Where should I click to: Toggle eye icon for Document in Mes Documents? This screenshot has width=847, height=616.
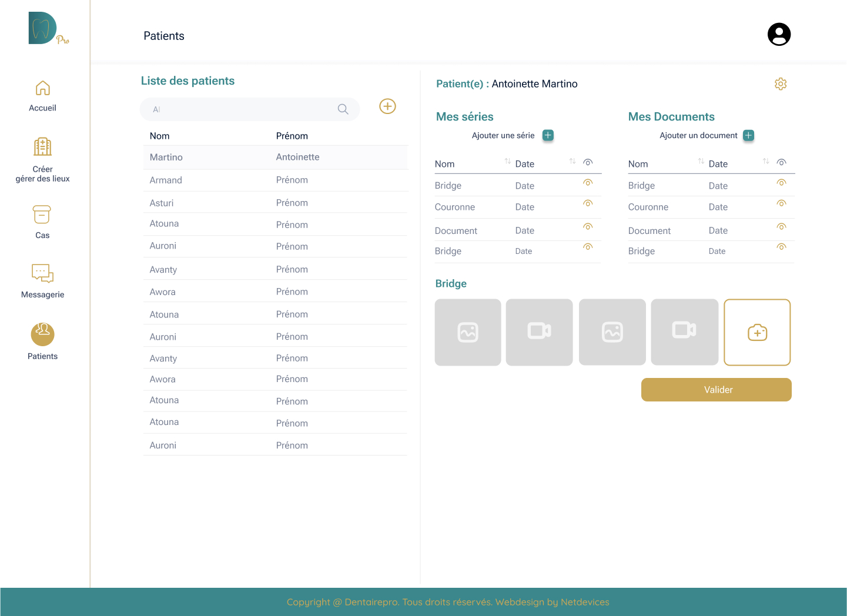point(781,227)
